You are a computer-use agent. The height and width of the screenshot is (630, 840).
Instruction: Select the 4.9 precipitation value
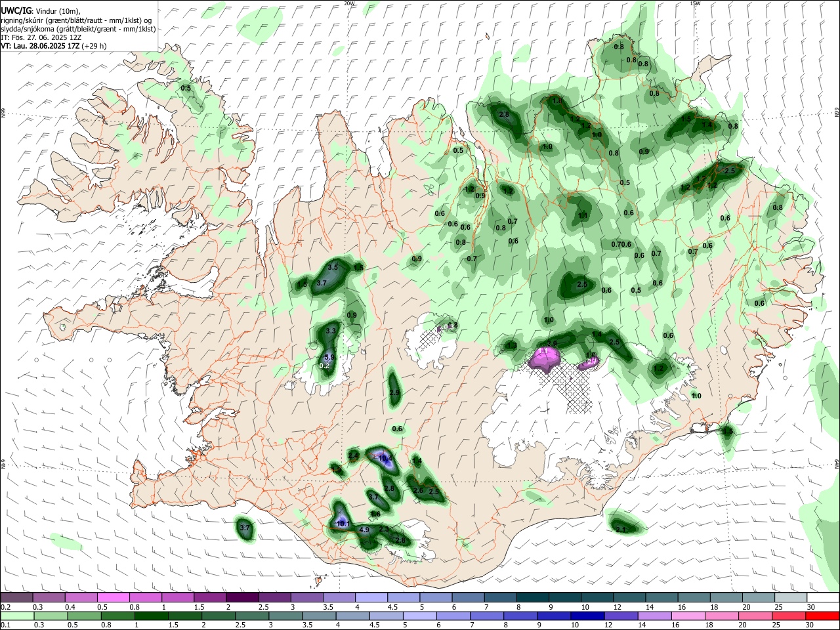[365, 530]
